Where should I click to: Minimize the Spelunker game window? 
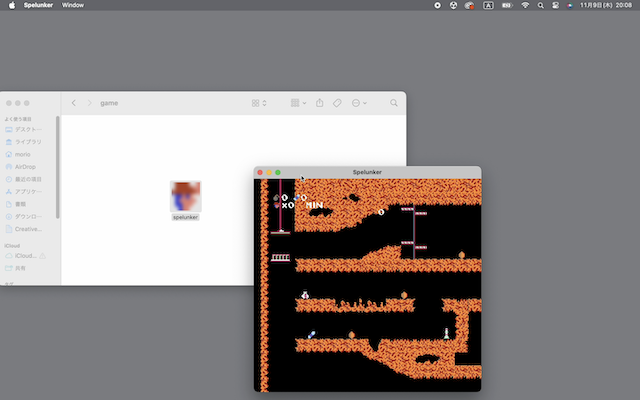[269, 173]
